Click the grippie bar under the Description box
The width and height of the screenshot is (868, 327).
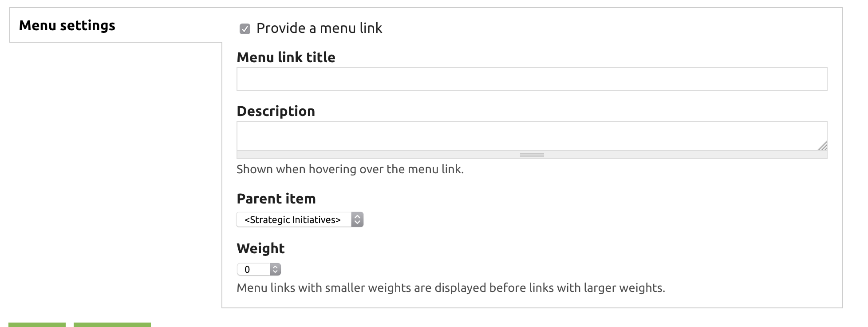[532, 155]
